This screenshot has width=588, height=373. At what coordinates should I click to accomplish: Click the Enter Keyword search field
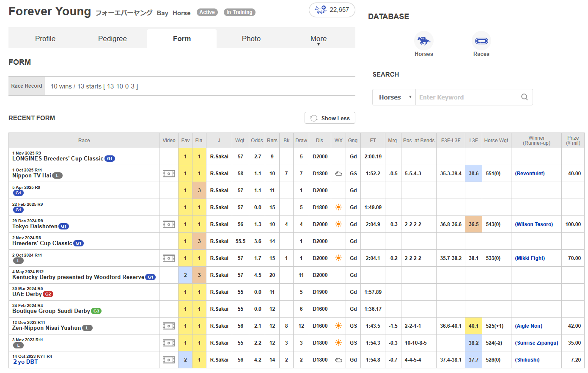tap(467, 97)
